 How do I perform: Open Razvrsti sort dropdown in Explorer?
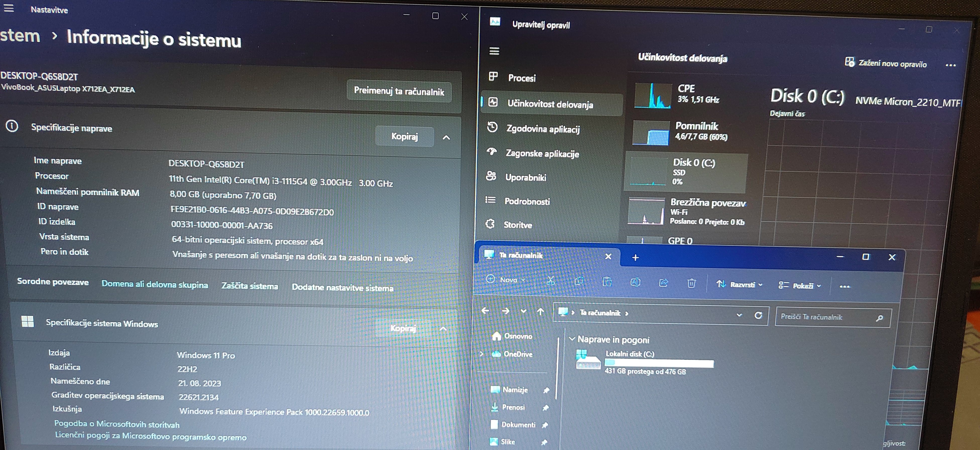tap(739, 285)
